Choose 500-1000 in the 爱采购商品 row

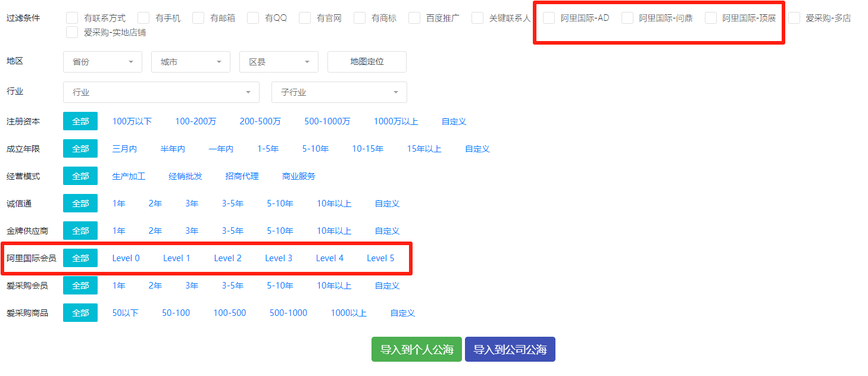click(x=289, y=313)
